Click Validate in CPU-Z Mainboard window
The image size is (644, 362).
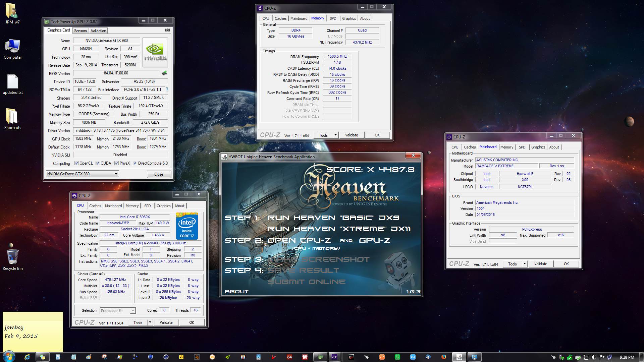pyautogui.click(x=541, y=264)
